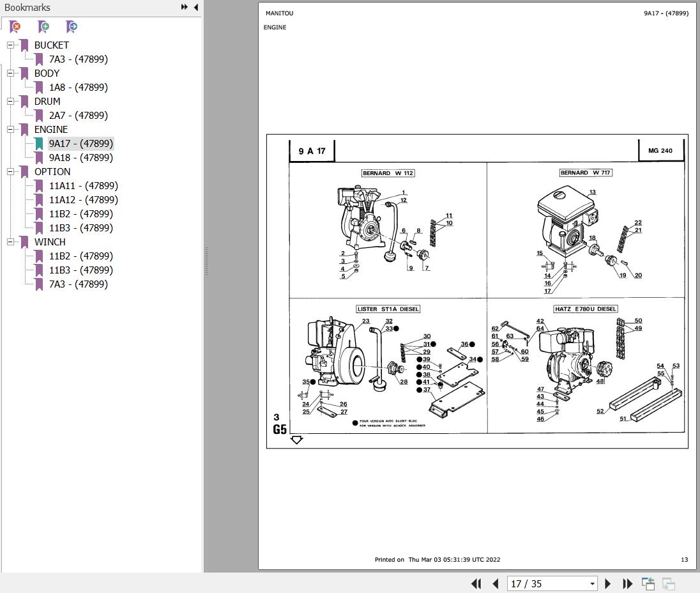This screenshot has width=700, height=593.
Task: Click the greyed-out view icon at bottom right
Action: (x=668, y=583)
